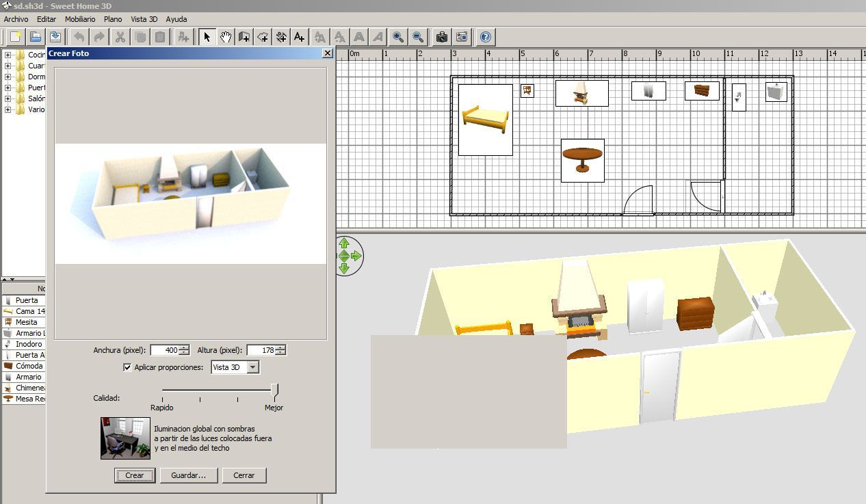The image size is (866, 504).
Task: Open the Create photo camera icon
Action: 441,37
